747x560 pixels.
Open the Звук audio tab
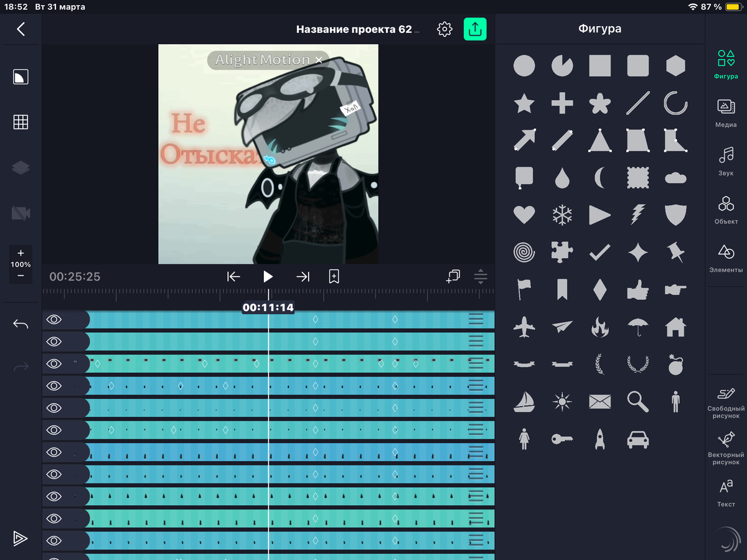coord(726,161)
